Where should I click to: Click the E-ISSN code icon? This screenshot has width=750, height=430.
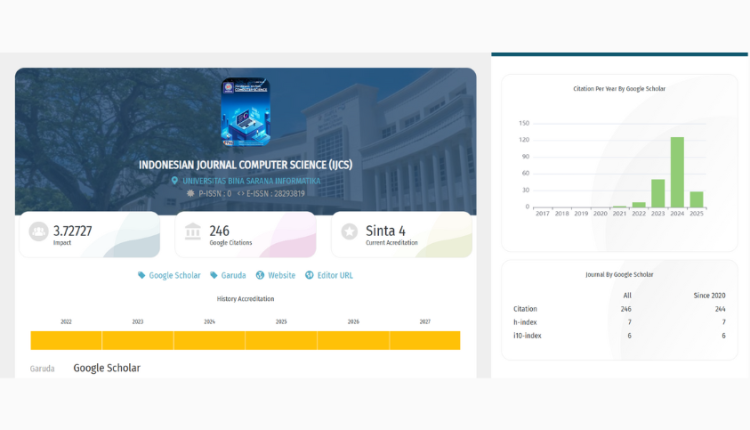241,194
